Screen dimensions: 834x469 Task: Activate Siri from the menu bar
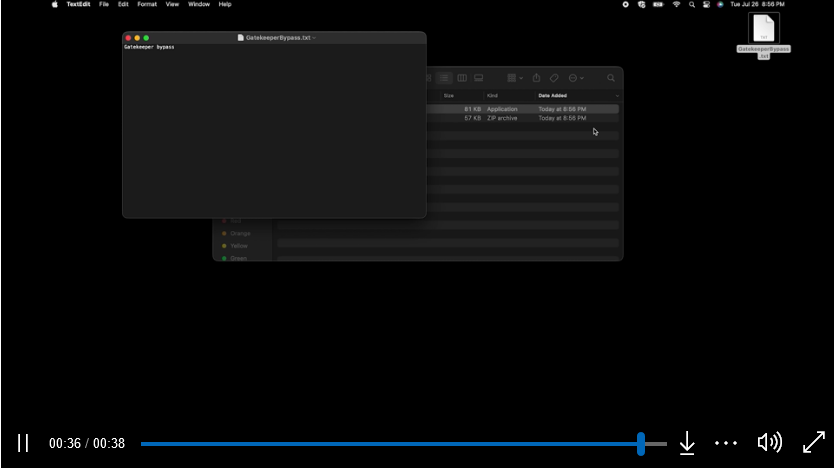[720, 4]
